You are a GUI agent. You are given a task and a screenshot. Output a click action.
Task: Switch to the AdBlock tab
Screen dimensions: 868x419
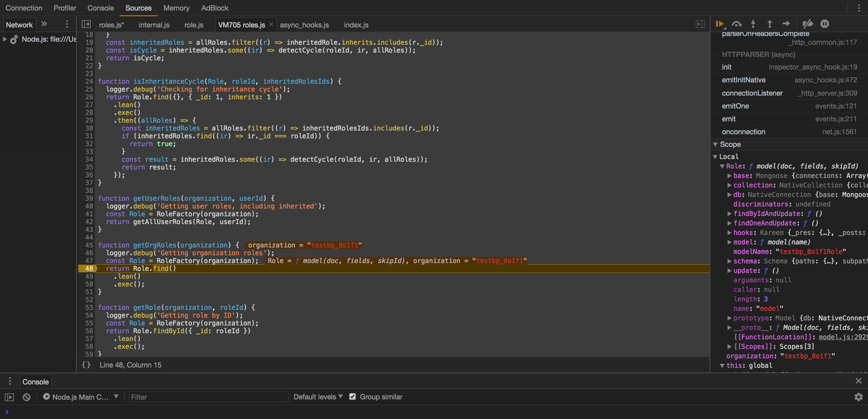coord(215,8)
